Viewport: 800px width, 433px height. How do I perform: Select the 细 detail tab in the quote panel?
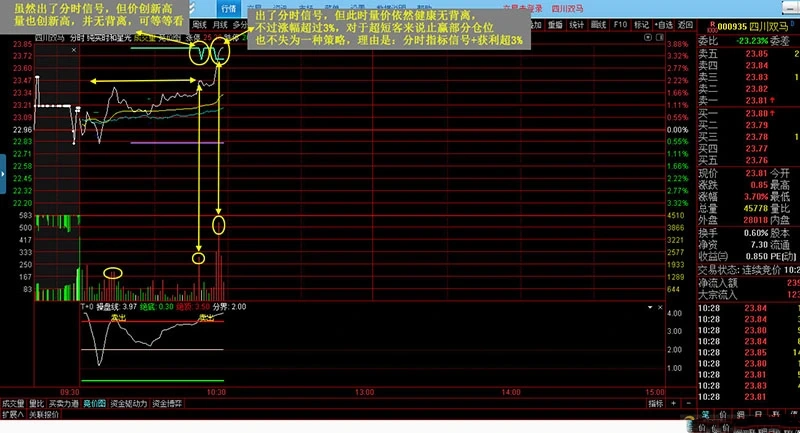(x=740, y=415)
